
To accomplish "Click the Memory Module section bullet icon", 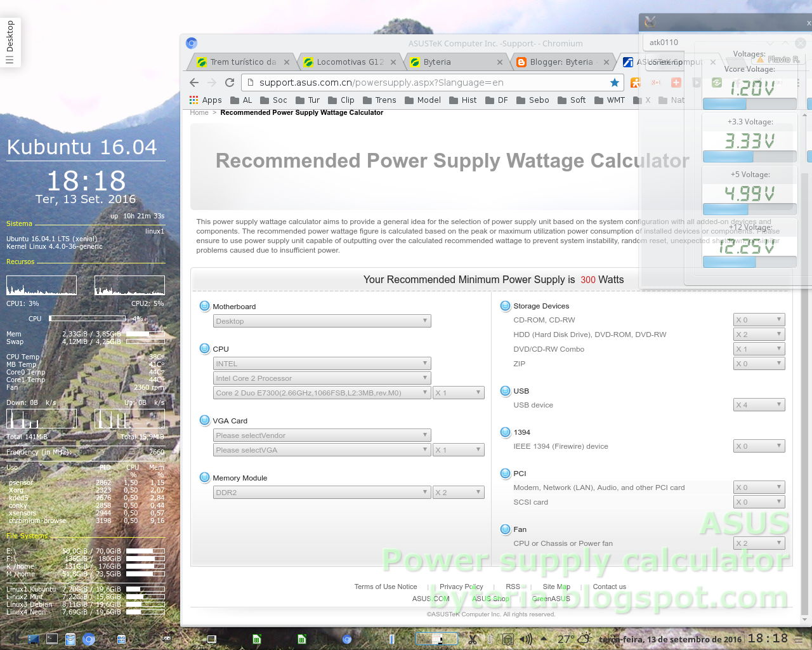I will (x=204, y=477).
